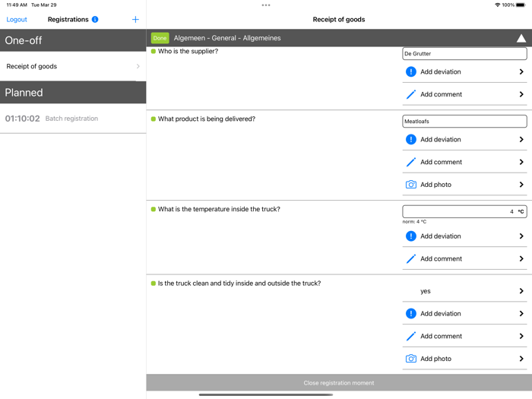Edit the supplier field containing De Grutter
532x399 pixels.
pos(464,54)
